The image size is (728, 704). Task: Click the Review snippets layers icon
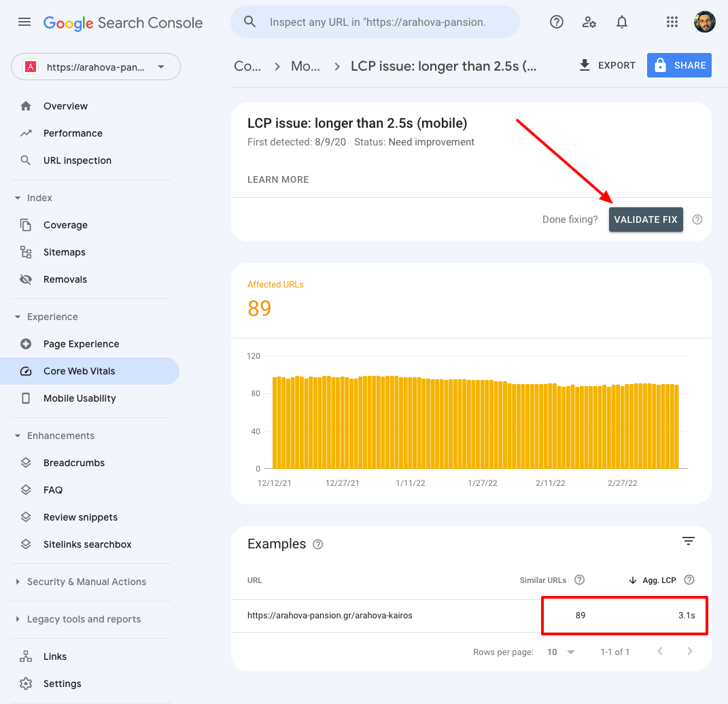coord(26,517)
